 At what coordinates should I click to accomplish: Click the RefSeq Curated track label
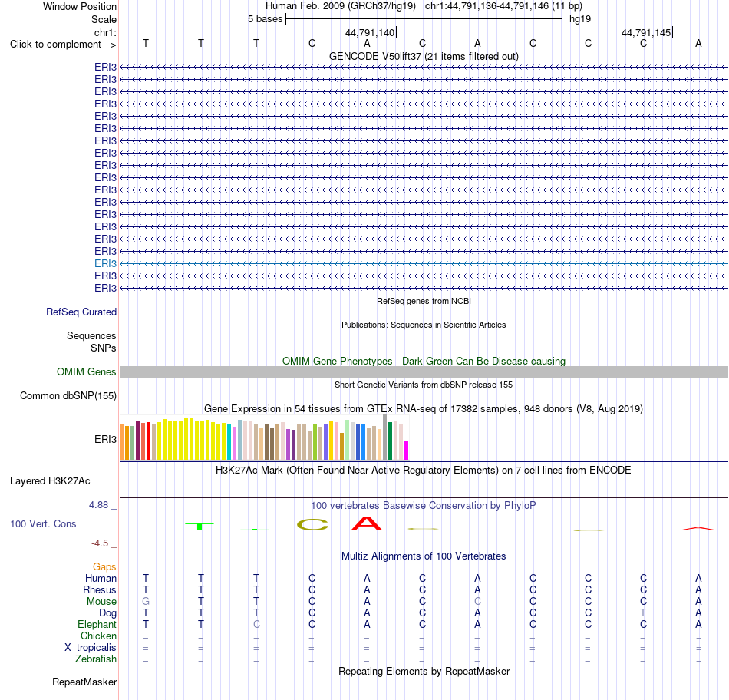(x=81, y=312)
